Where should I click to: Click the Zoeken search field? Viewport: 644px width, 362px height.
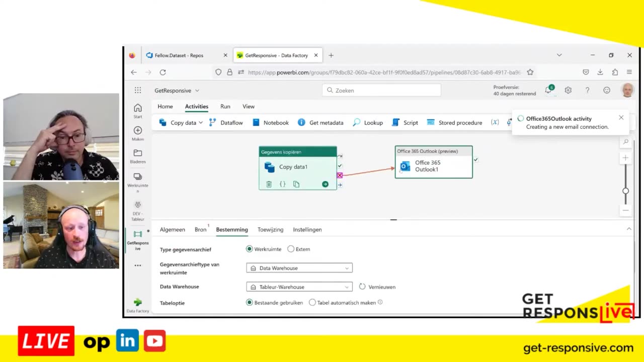tap(381, 90)
